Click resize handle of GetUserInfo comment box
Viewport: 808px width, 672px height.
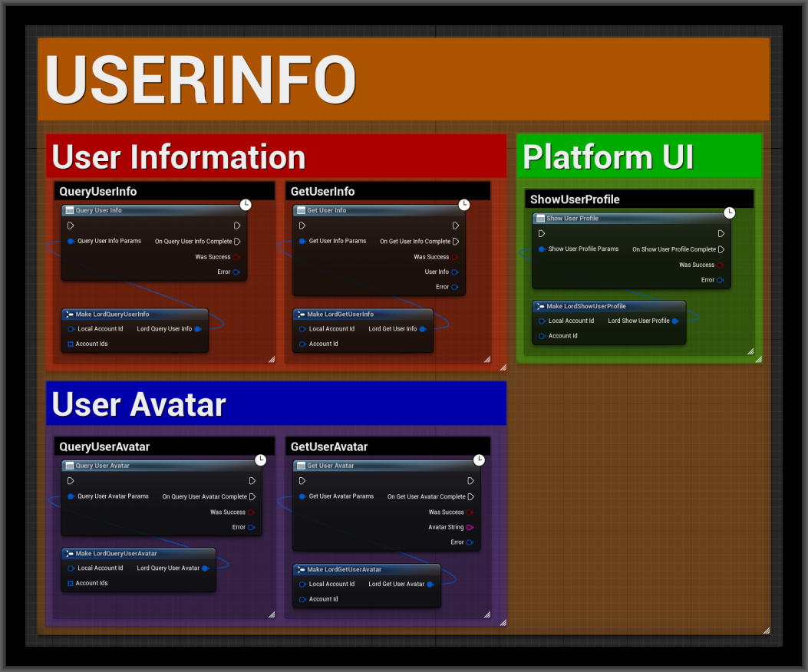[486, 358]
